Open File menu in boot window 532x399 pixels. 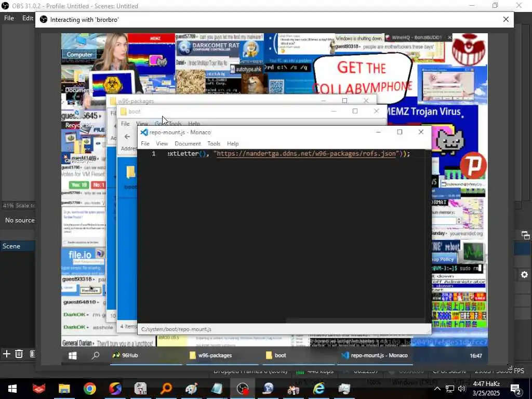coord(125,124)
